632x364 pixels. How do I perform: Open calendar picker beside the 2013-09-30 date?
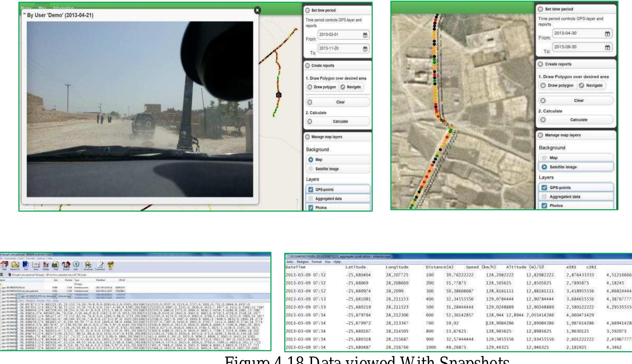(x=607, y=47)
